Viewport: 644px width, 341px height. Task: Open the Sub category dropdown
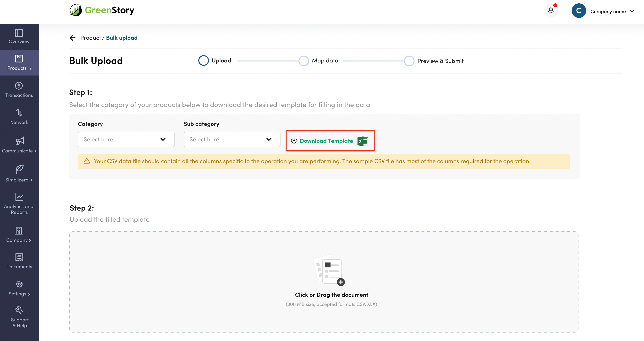coord(232,139)
